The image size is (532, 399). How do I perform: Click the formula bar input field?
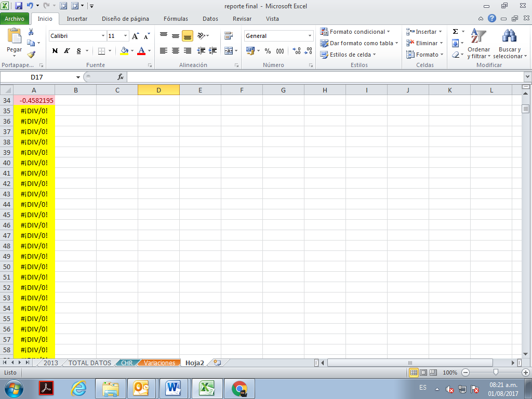pyautogui.click(x=325, y=77)
